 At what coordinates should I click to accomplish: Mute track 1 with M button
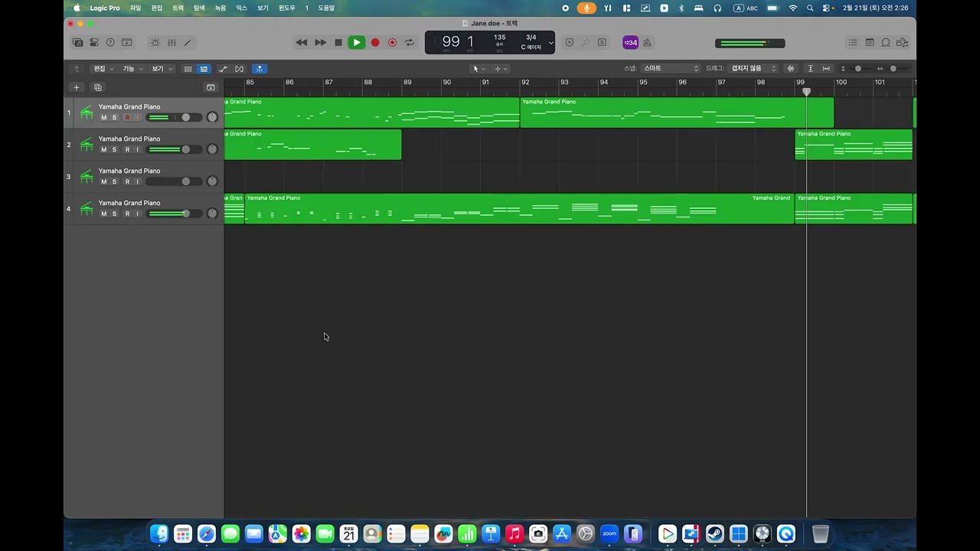104,118
